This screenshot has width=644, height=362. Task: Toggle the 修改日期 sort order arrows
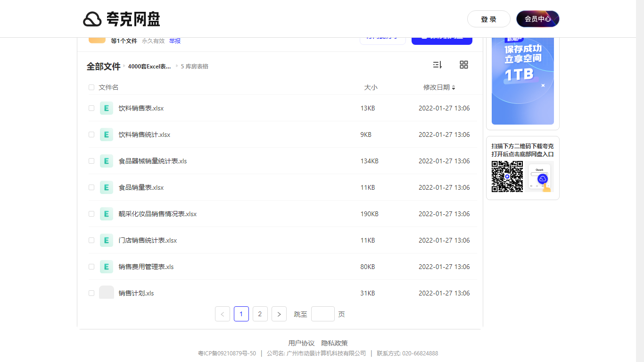[454, 87]
